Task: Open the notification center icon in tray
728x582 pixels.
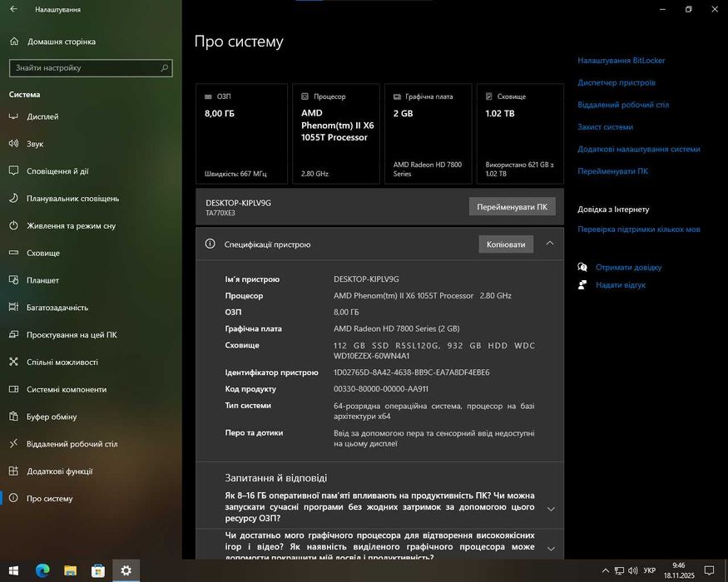Action: [x=709, y=570]
